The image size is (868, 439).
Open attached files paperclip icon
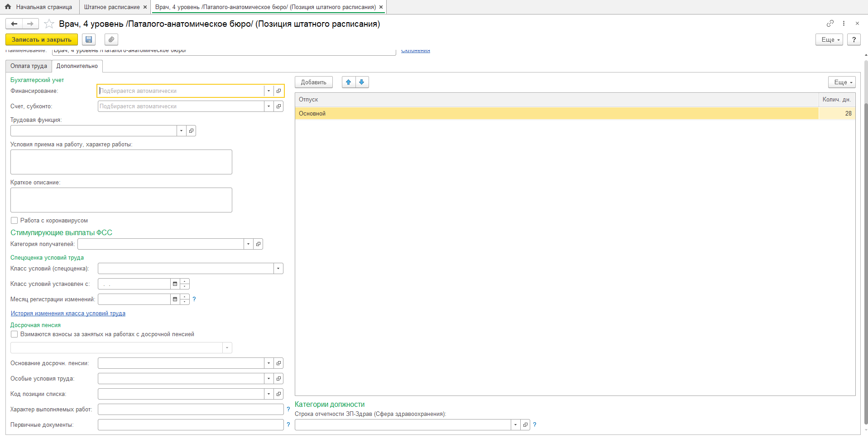click(111, 39)
